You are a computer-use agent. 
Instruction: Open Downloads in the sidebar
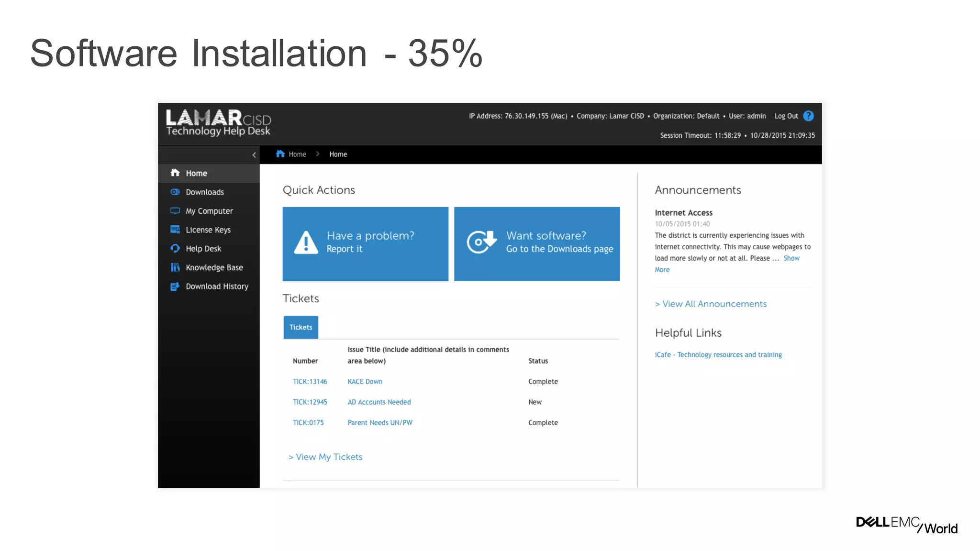[x=209, y=192]
